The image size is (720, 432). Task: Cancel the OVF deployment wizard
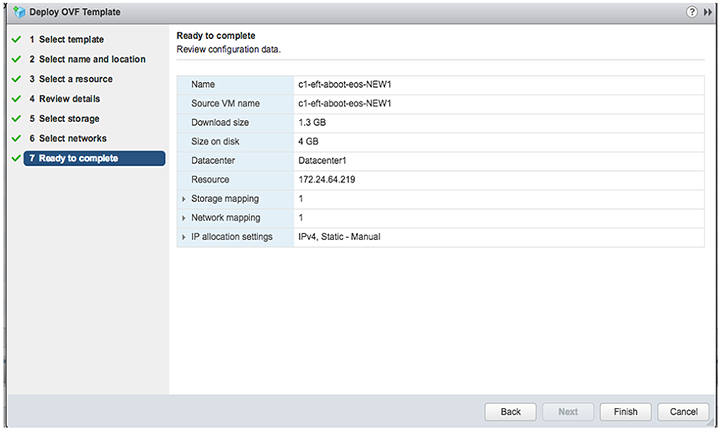(683, 412)
